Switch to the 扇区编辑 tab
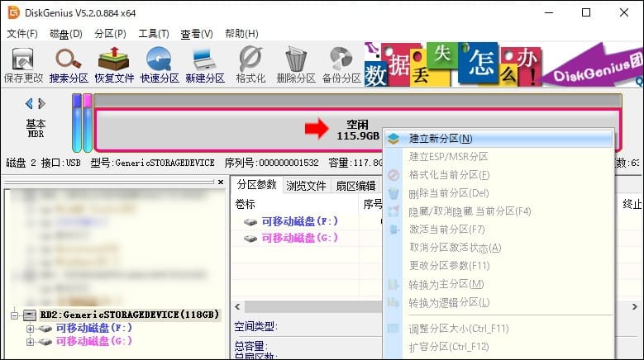Screen dimensions: 644x360 pos(355,186)
